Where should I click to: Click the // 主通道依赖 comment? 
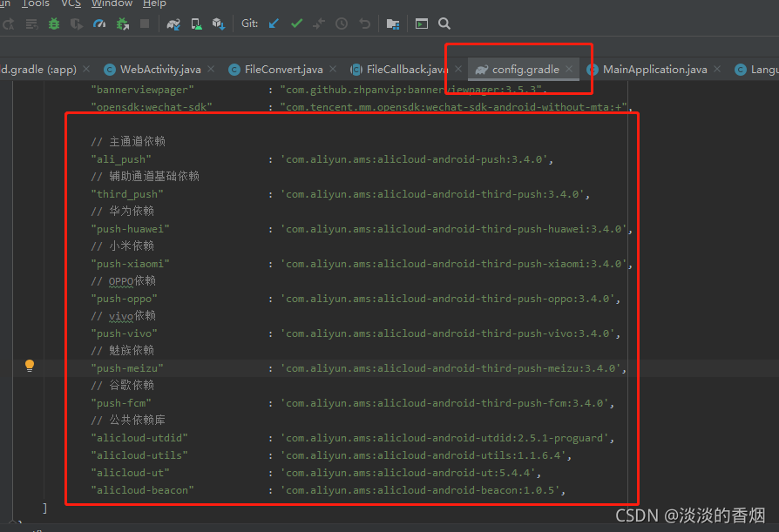coord(128,141)
